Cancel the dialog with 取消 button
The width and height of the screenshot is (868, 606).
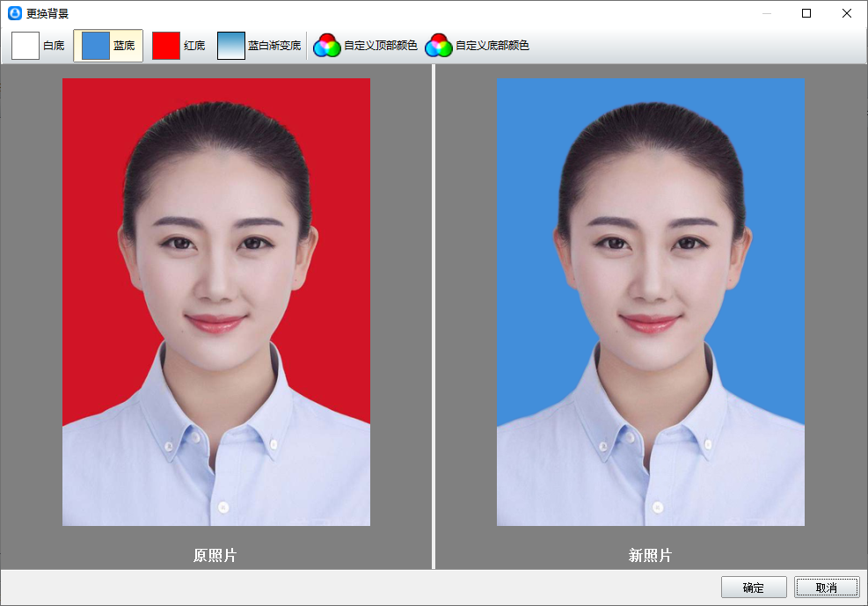tap(827, 588)
